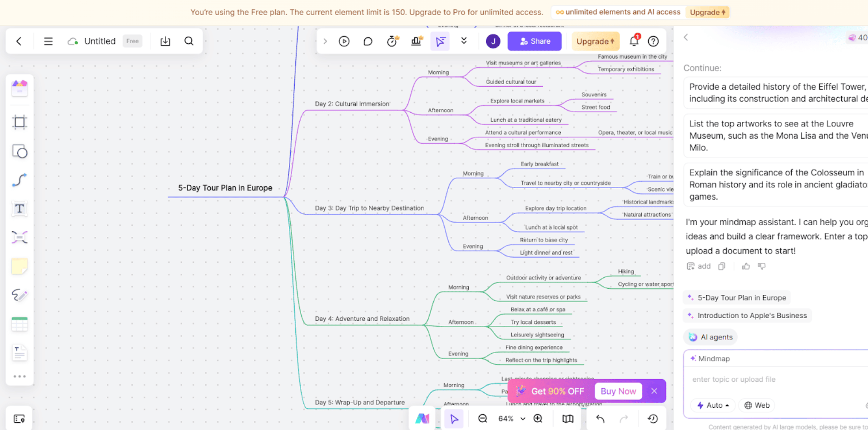Open the hamburger main menu
This screenshot has height=430, width=868.
click(x=48, y=41)
